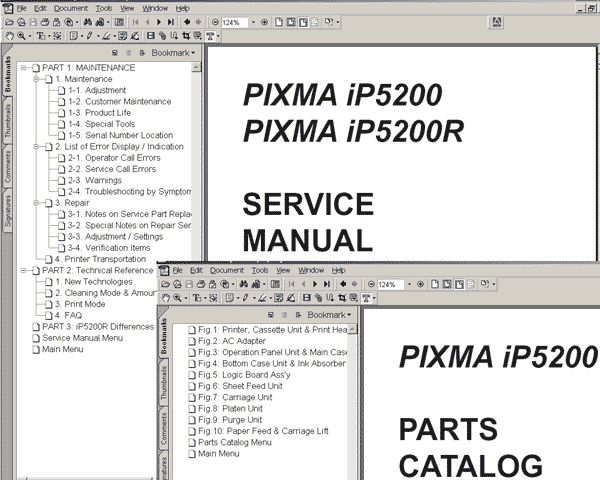
Task: Open Bookmark dropdown in Service Manual pane
Action: pos(173,53)
